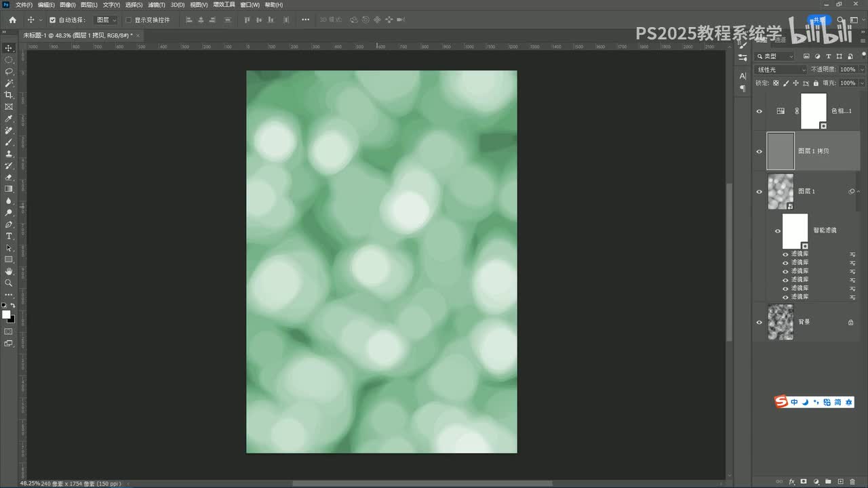This screenshot has width=868, height=488.
Task: Open the 滤镜(T) menu
Action: (x=157, y=5)
